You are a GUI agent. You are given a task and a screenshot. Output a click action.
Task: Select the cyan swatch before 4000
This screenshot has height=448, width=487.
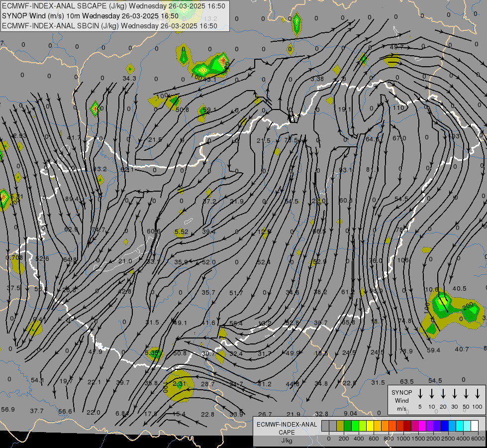click(x=459, y=426)
